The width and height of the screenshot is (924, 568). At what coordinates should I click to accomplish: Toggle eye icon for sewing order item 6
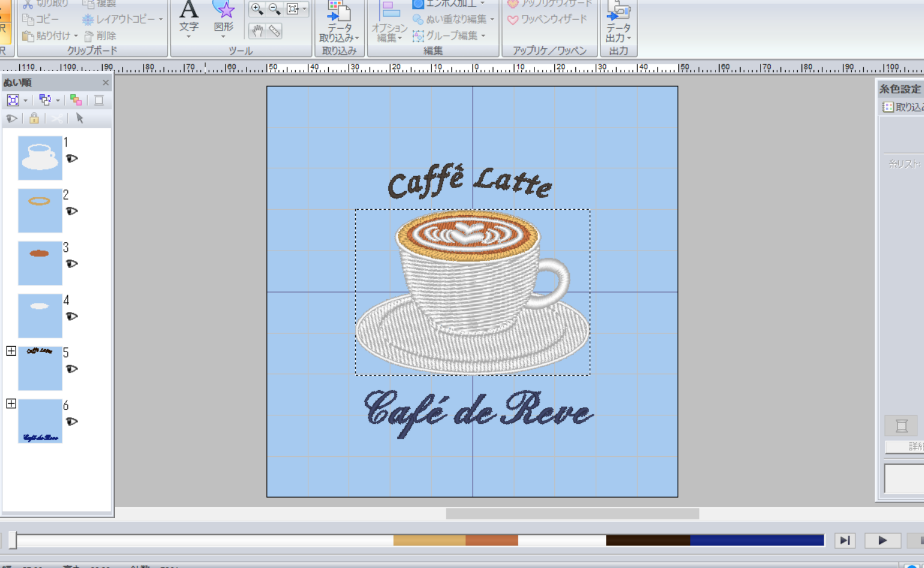coord(72,422)
